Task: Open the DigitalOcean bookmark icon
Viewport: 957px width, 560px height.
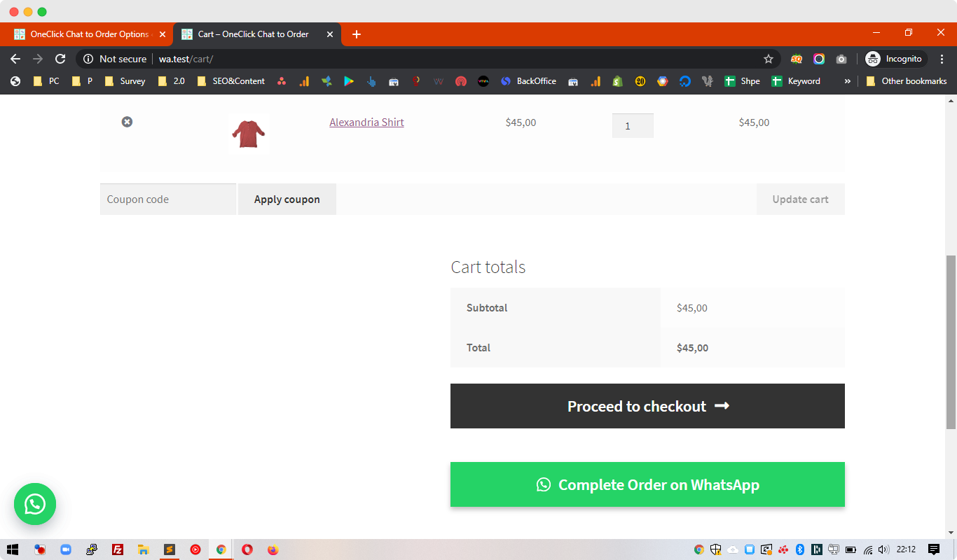Action: click(x=684, y=81)
